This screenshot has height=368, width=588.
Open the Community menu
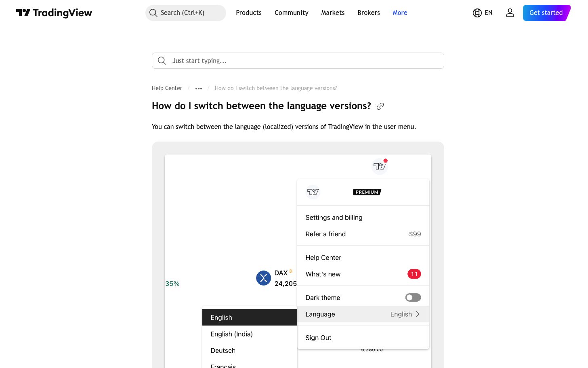point(292,13)
